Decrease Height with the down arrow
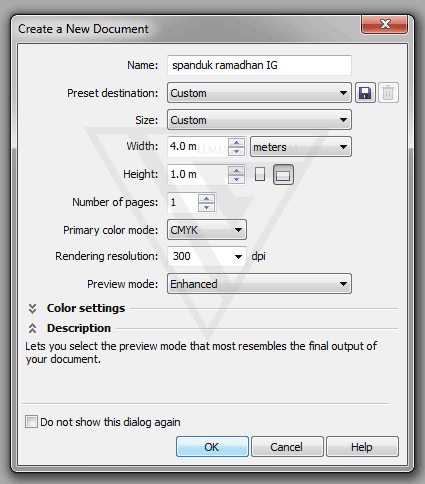This screenshot has height=484, width=425. coord(236,179)
